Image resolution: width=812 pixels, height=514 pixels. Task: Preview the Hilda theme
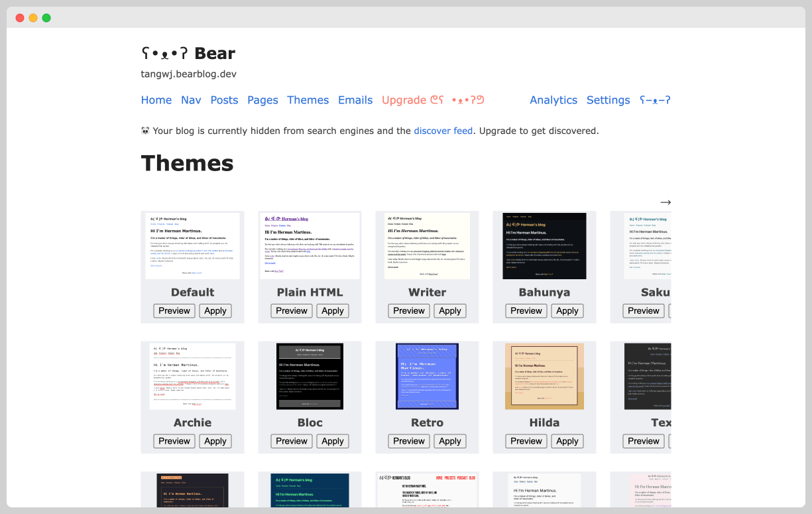point(526,441)
